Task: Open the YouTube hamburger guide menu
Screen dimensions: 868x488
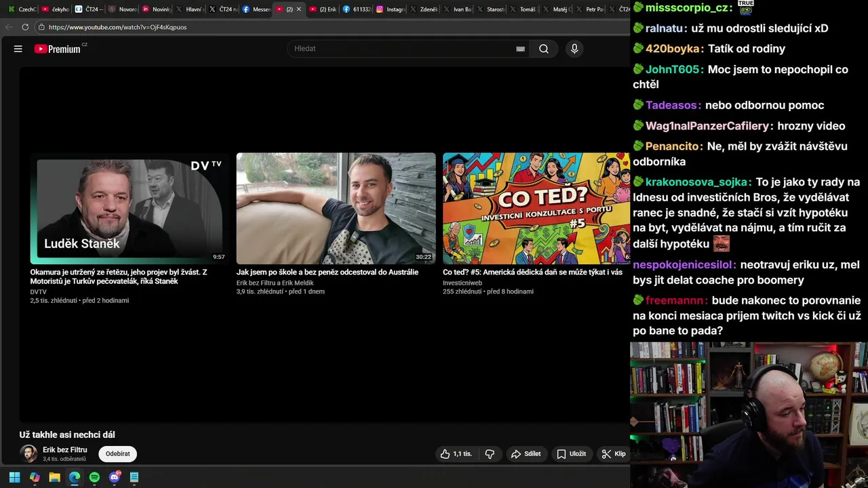Action: click(18, 49)
